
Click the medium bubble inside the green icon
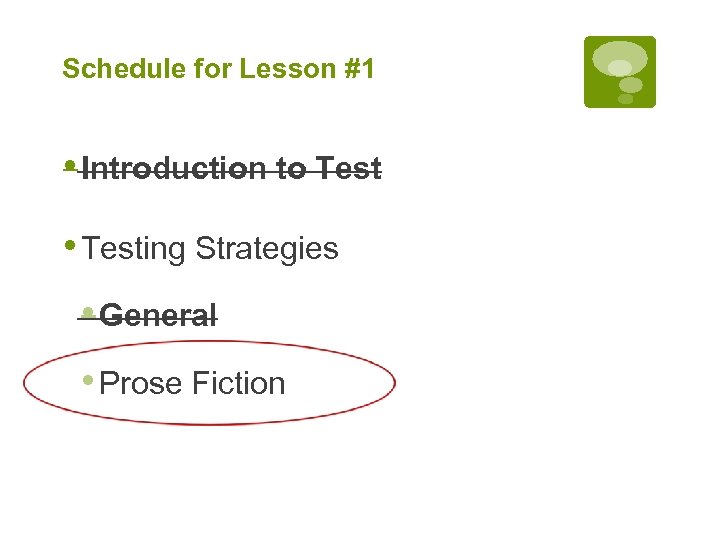630,85
